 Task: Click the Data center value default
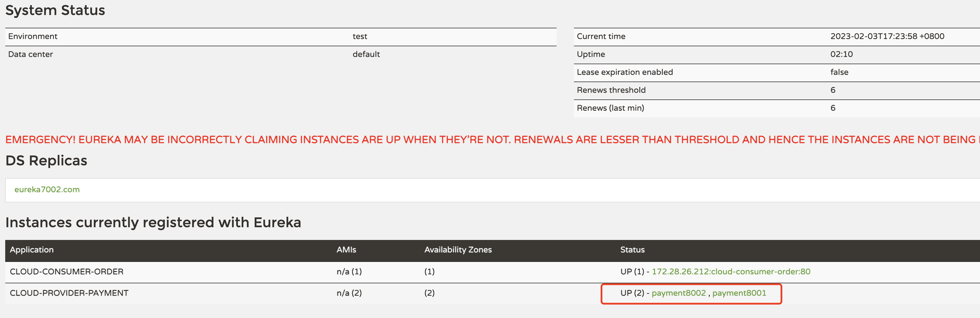pos(366,54)
